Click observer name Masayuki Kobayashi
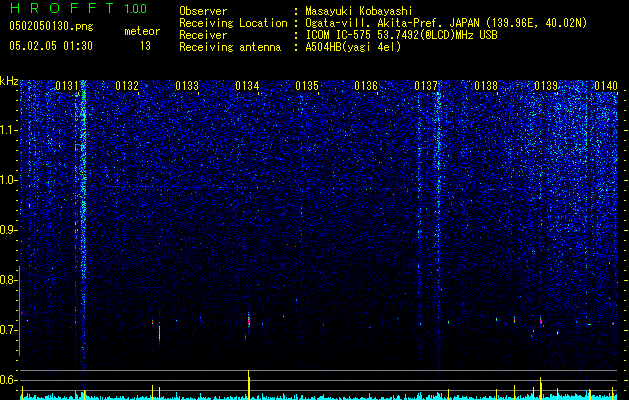Screen dimensions: 629x400 click(x=359, y=11)
